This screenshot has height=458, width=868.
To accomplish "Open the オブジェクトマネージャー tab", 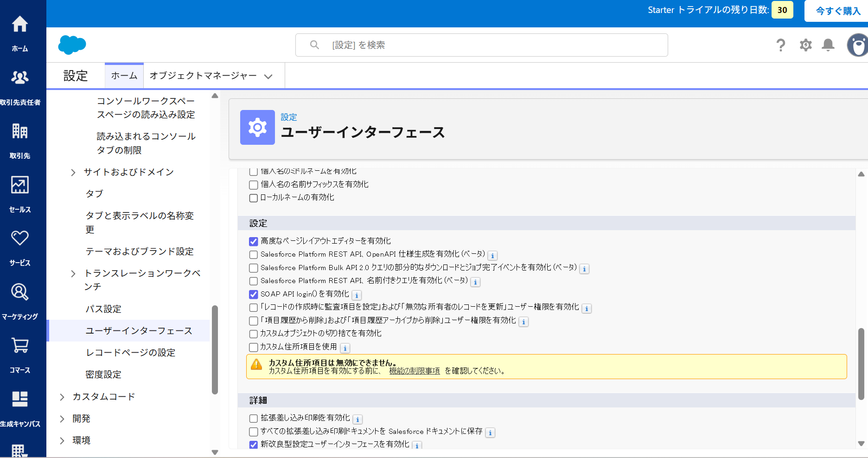I will (x=203, y=75).
